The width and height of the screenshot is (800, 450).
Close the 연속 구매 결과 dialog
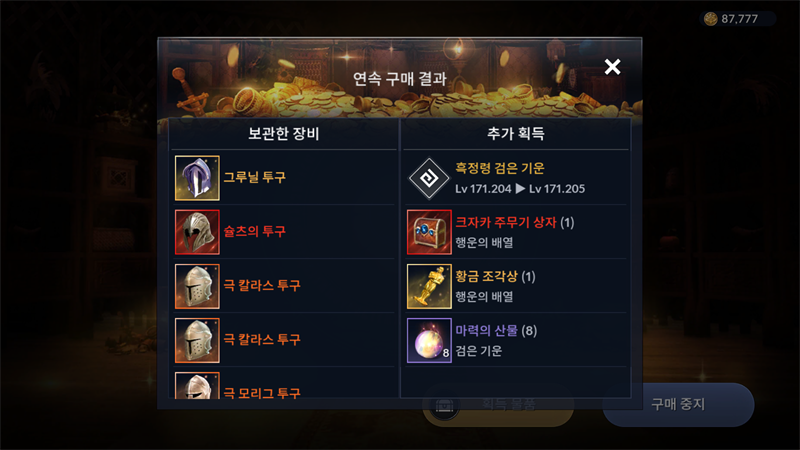pyautogui.click(x=612, y=67)
